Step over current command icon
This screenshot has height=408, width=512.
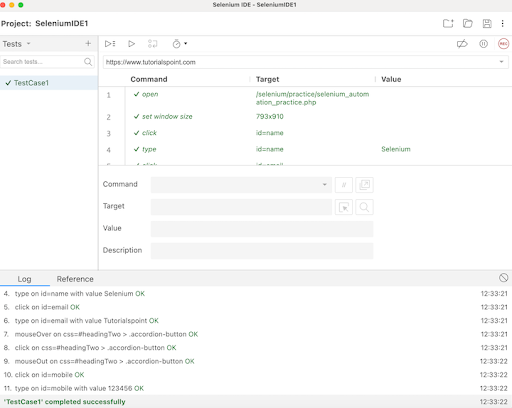(x=153, y=44)
